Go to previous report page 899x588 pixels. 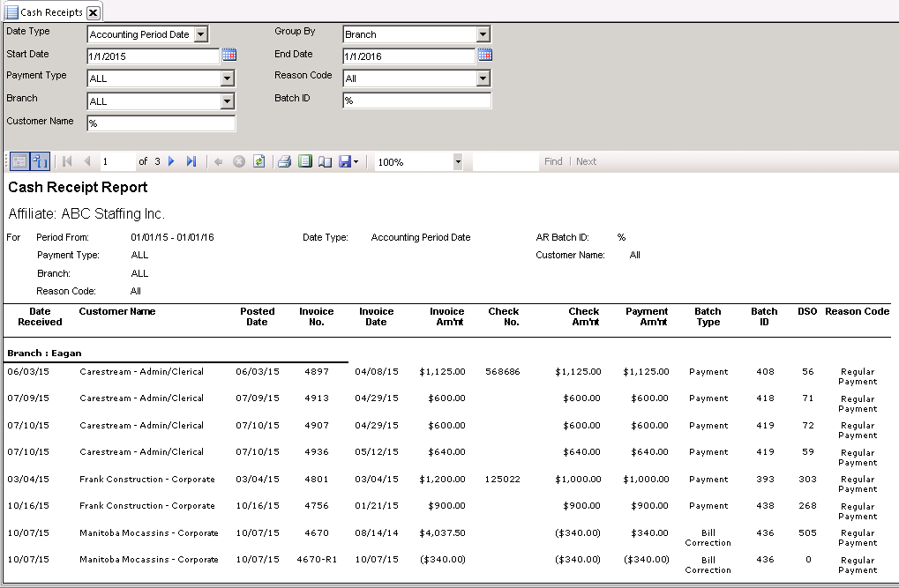[87, 161]
